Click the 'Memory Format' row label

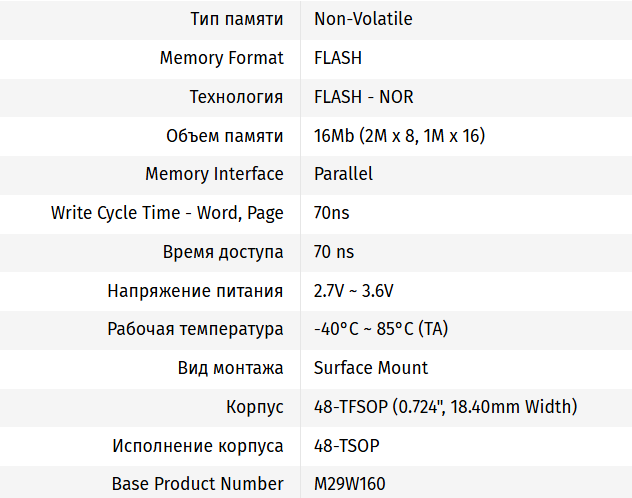(222, 58)
